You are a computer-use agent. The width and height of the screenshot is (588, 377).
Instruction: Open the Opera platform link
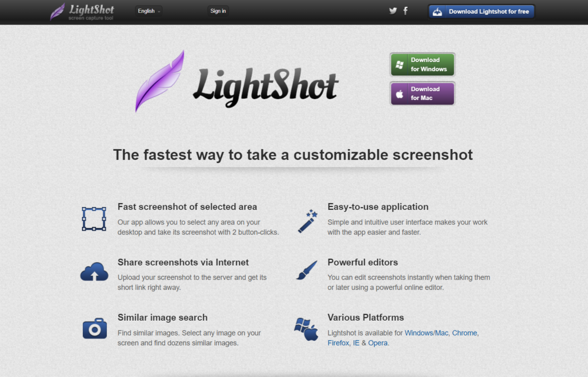(378, 343)
